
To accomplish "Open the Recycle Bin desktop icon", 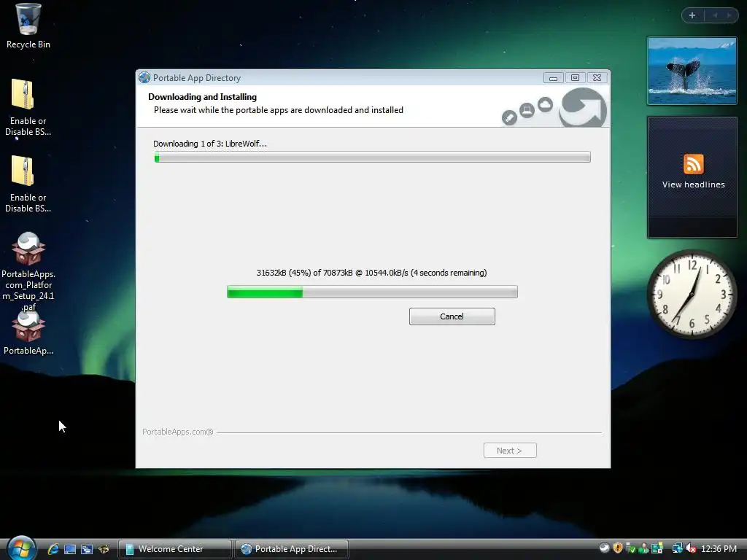I will point(28,26).
